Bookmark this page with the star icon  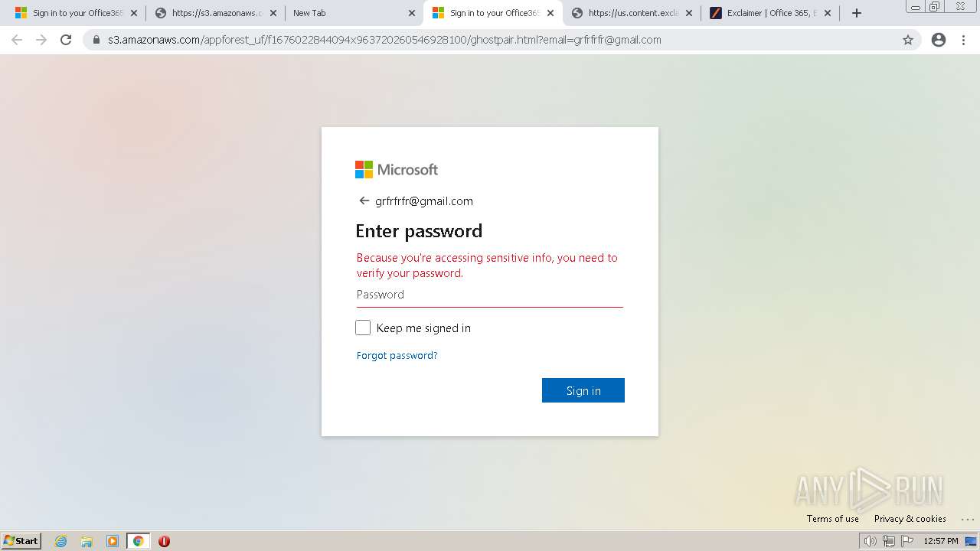click(908, 40)
